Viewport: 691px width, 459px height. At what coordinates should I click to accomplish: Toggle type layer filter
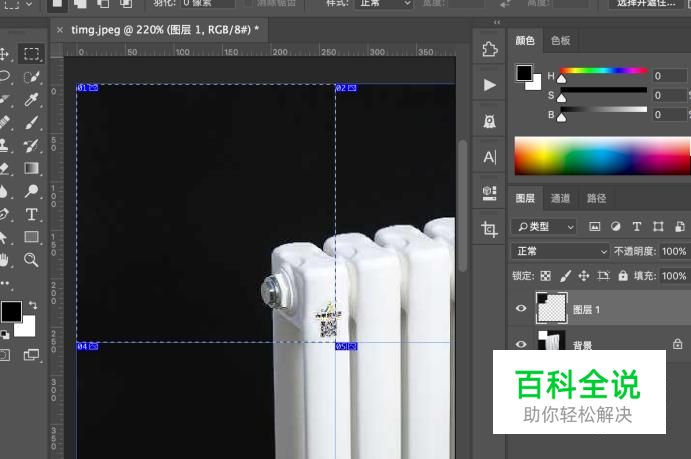(637, 227)
